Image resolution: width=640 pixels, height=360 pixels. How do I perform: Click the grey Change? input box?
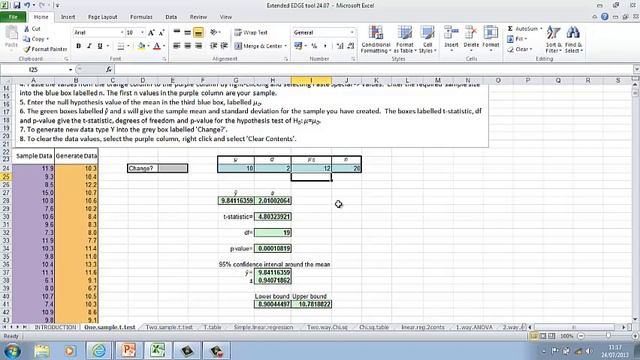pyautogui.click(x=173, y=168)
